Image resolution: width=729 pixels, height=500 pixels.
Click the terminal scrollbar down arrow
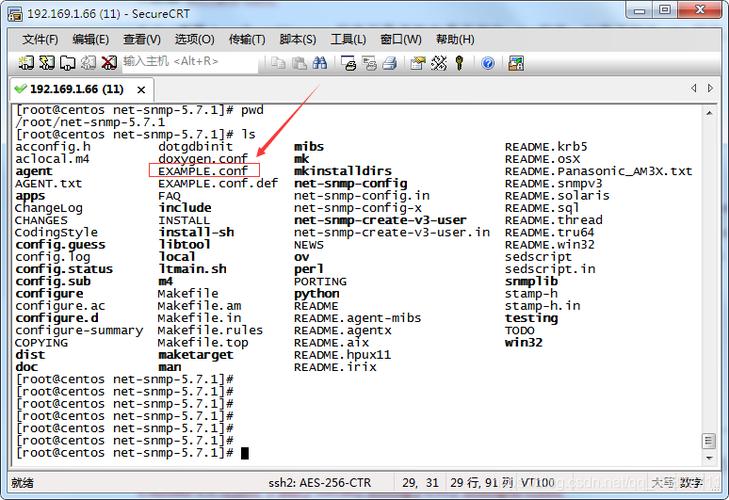(709, 458)
